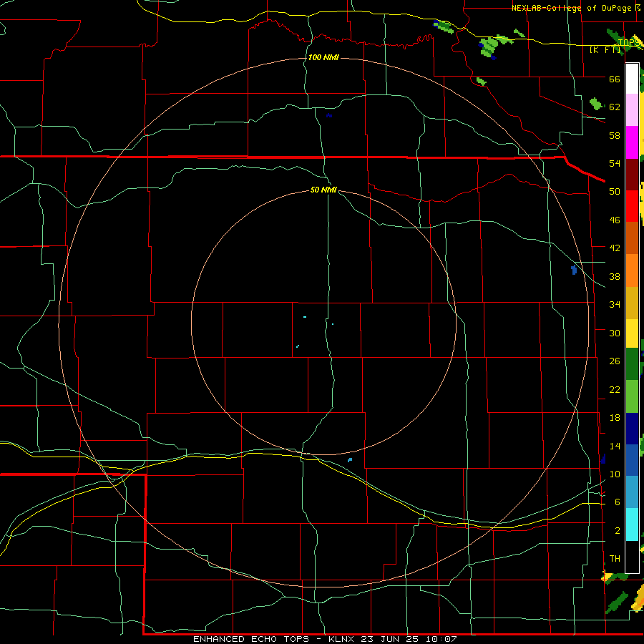Click the blue echo left of the 38 label

click(574, 270)
